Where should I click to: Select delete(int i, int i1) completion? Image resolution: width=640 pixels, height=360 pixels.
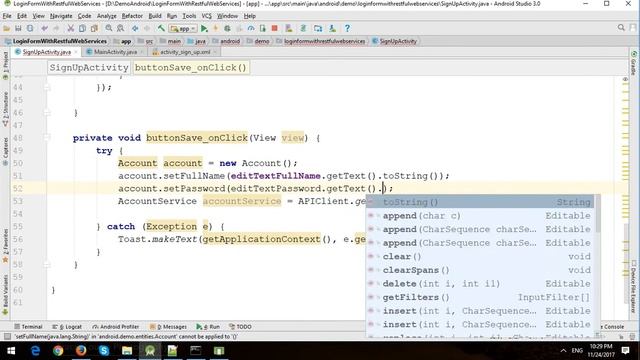pos(480,284)
